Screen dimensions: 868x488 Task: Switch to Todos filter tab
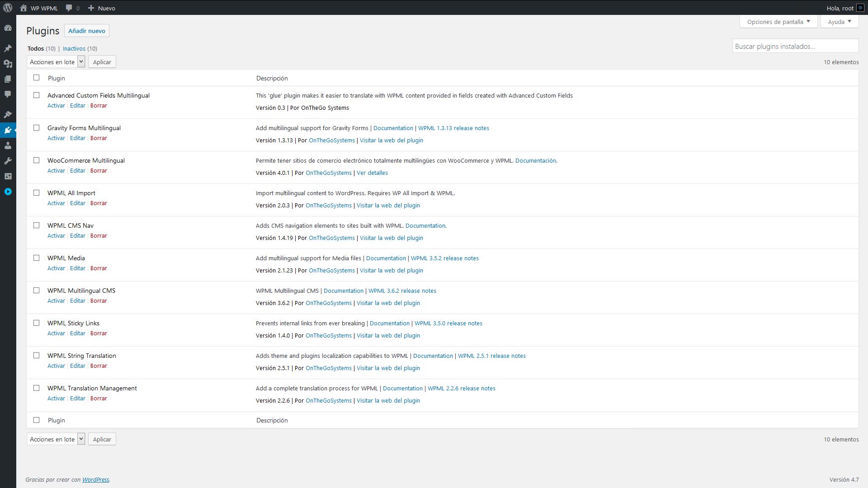click(x=36, y=49)
